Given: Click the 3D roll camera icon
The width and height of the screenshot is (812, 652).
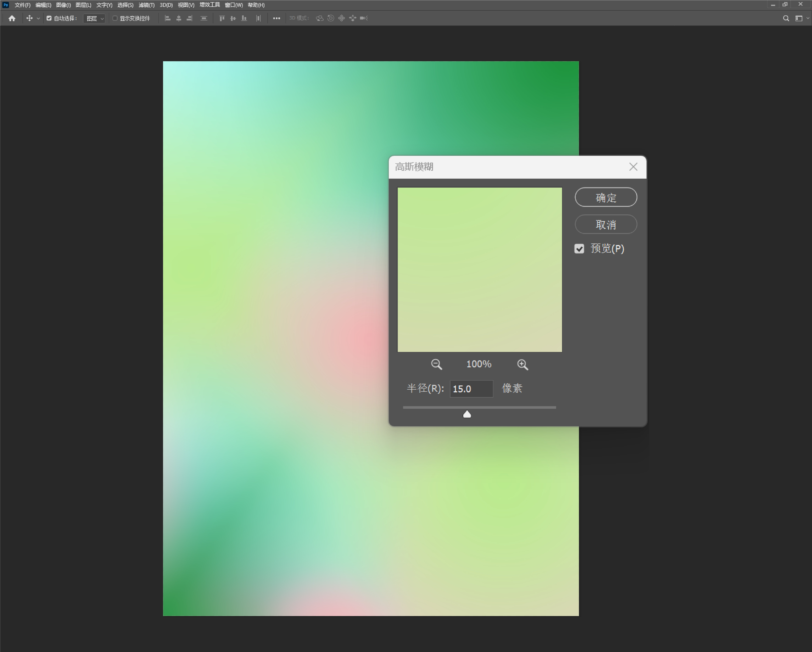Looking at the screenshot, I should 331,18.
